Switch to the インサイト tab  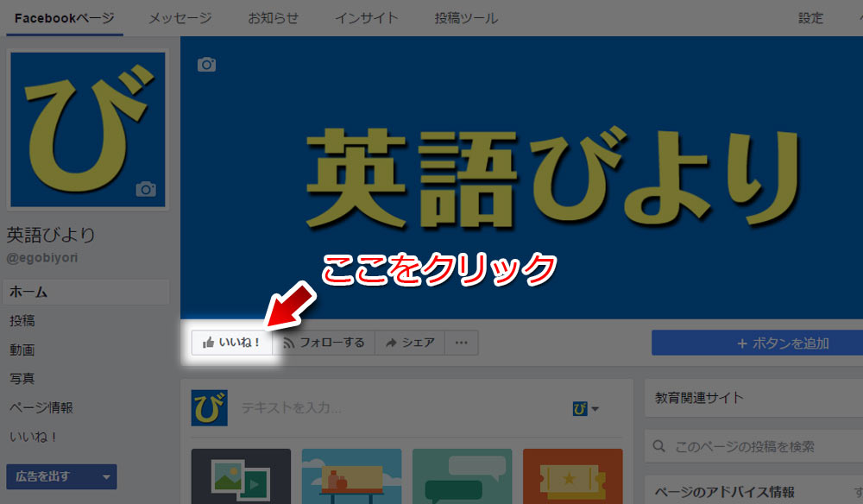367,18
